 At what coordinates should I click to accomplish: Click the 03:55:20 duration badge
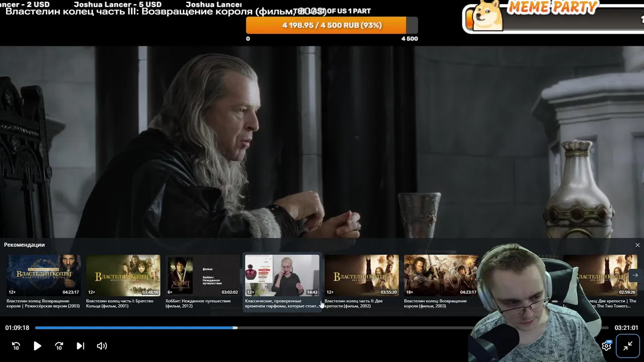click(388, 292)
